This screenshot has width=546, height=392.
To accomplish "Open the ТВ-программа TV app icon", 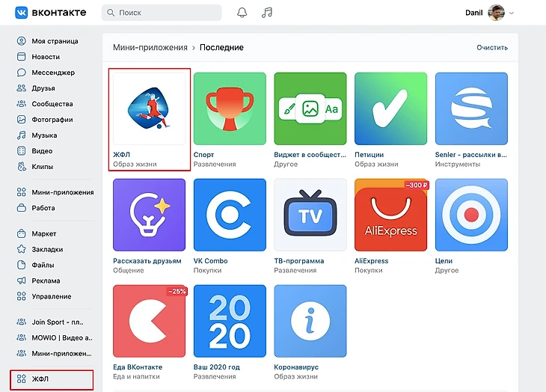I will tap(310, 215).
